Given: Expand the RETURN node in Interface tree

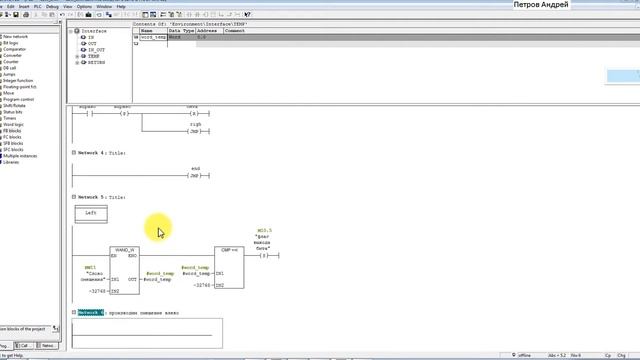Looking at the screenshot, I should [x=77, y=63].
